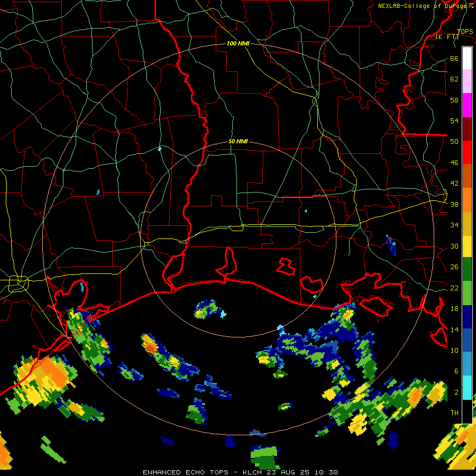Click the '50 NMI' range ring label
Image resolution: width=476 pixels, height=476 pixels.
pos(238,141)
